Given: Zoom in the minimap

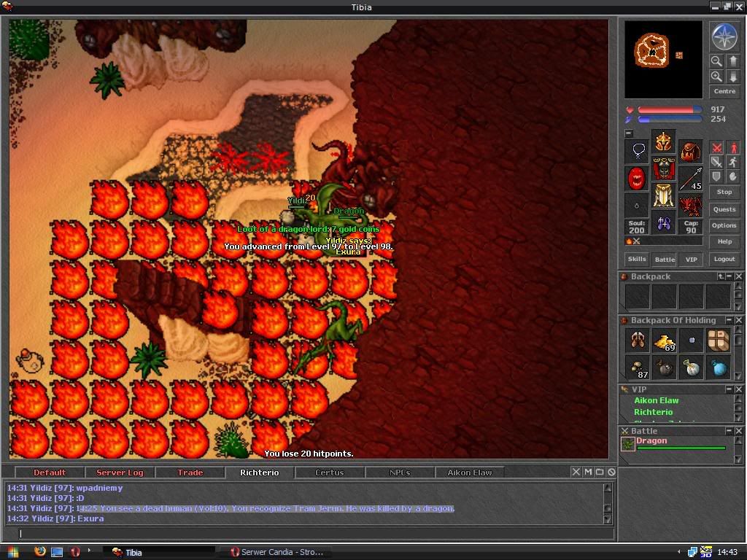Looking at the screenshot, I should [716, 77].
